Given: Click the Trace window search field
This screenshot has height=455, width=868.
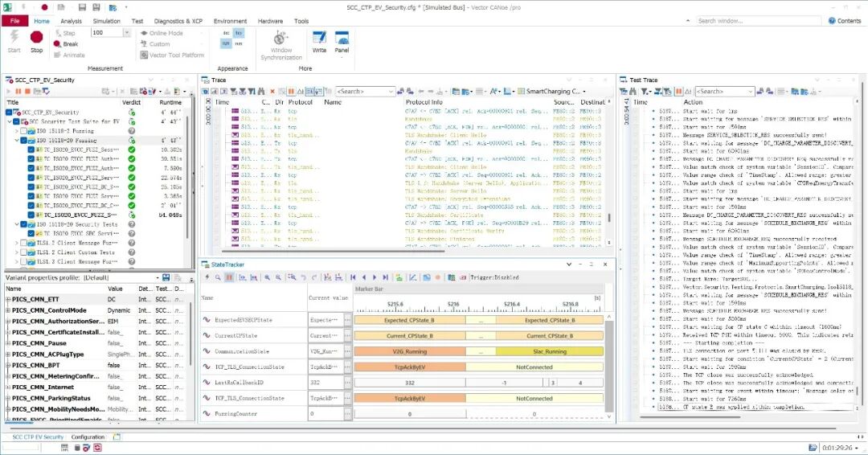Looking at the screenshot, I should point(363,92).
